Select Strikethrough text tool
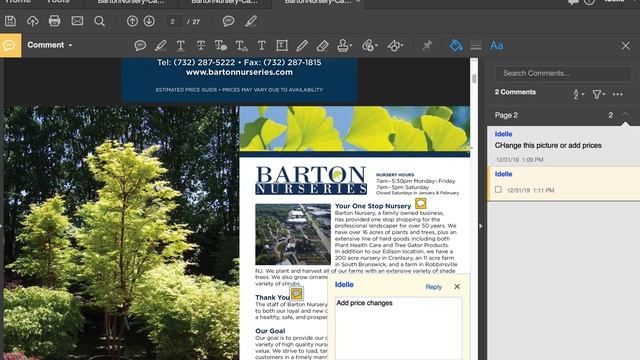The width and height of the screenshot is (640, 360). tap(200, 45)
